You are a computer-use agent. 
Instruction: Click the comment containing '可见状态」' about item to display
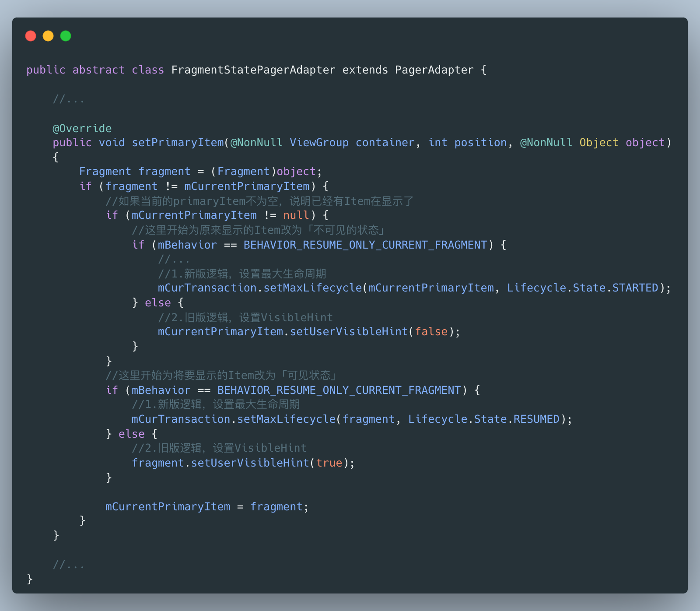click(221, 376)
